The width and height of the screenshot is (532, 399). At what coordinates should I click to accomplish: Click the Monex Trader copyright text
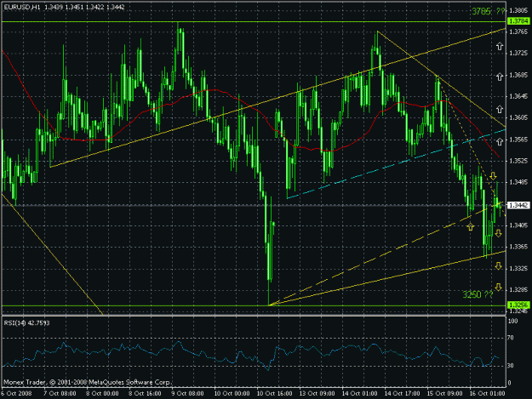tap(87, 382)
